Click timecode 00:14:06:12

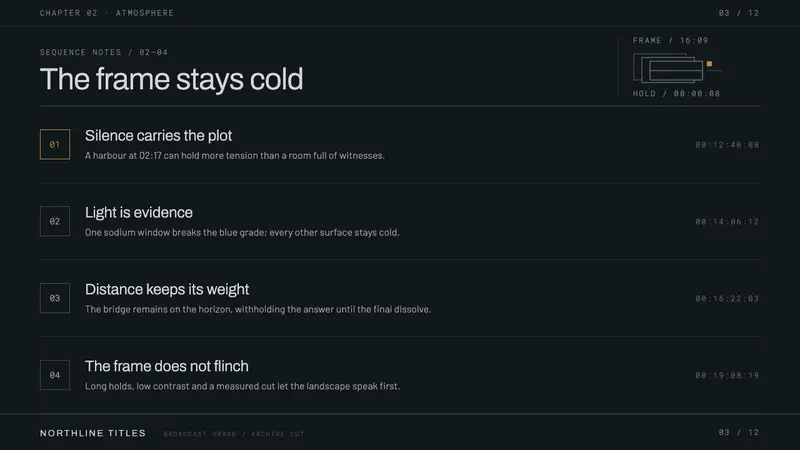727,221
